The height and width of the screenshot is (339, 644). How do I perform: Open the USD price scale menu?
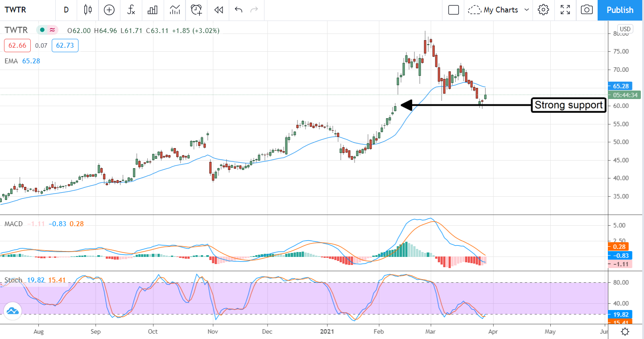(625, 29)
